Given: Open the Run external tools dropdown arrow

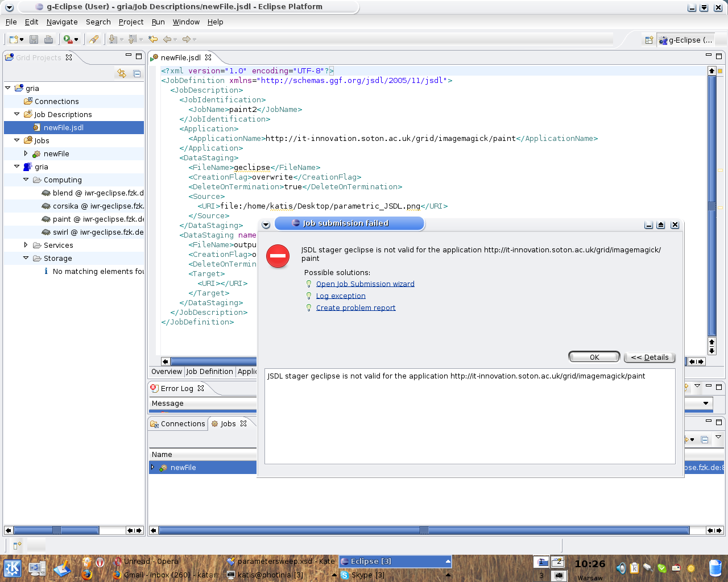Looking at the screenshot, I should (76, 40).
